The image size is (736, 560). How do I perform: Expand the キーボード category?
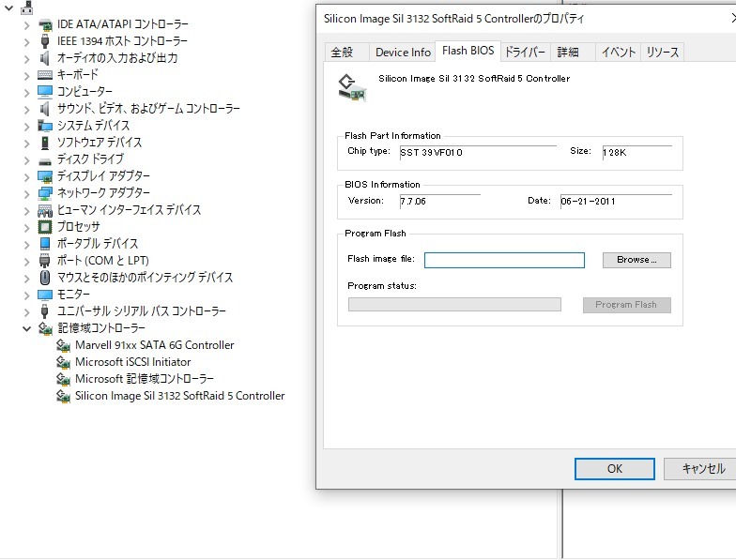(x=26, y=75)
